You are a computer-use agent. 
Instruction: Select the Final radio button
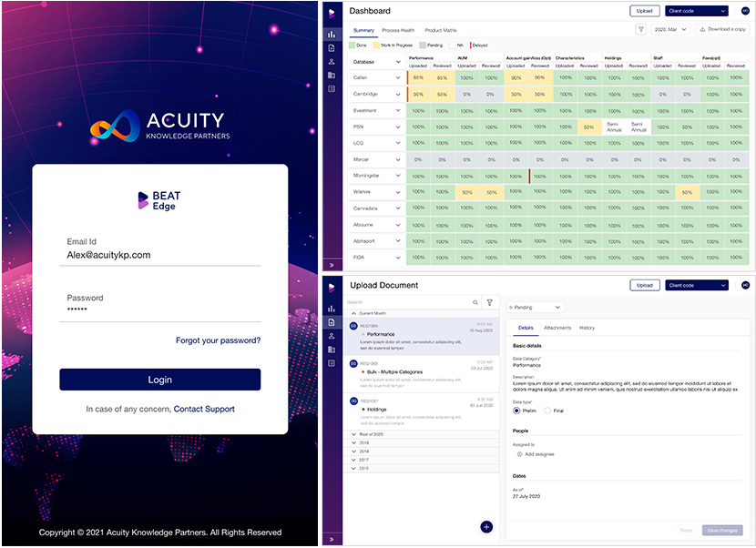click(x=547, y=411)
